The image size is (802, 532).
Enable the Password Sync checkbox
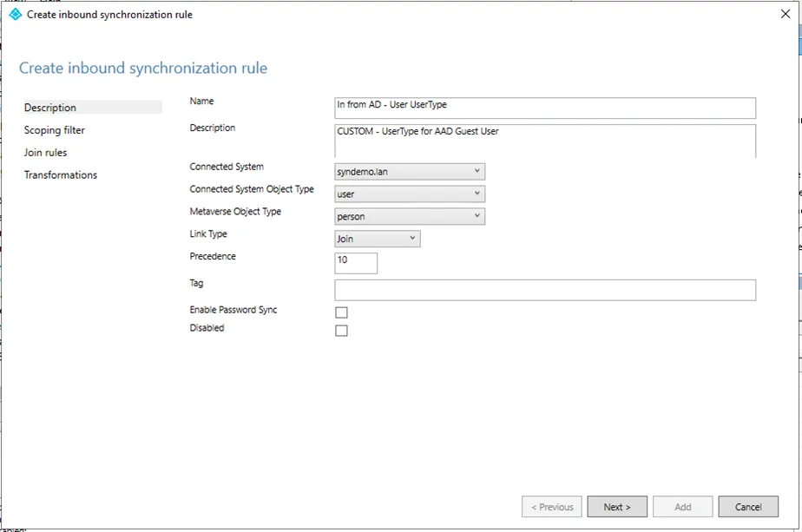(341, 312)
